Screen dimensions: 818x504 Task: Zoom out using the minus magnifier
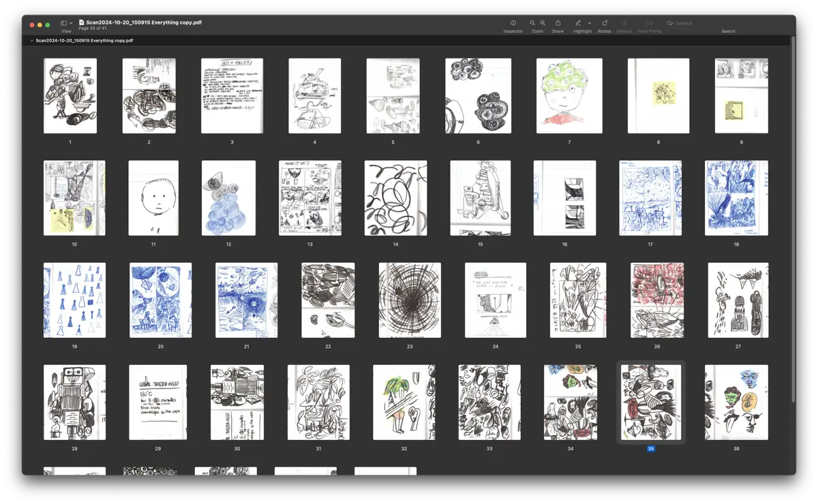click(x=532, y=23)
